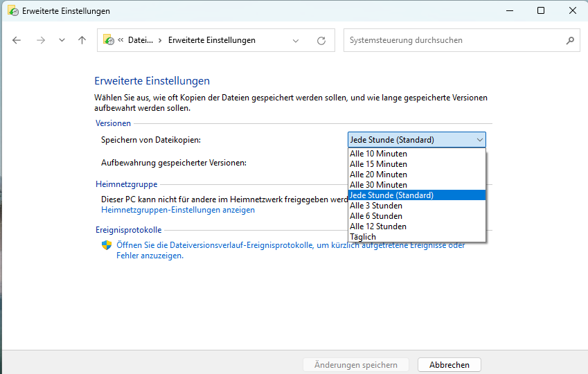Screen dimensions: 588x374
Task: Click the 'Abbrechen' button
Action: point(449,364)
